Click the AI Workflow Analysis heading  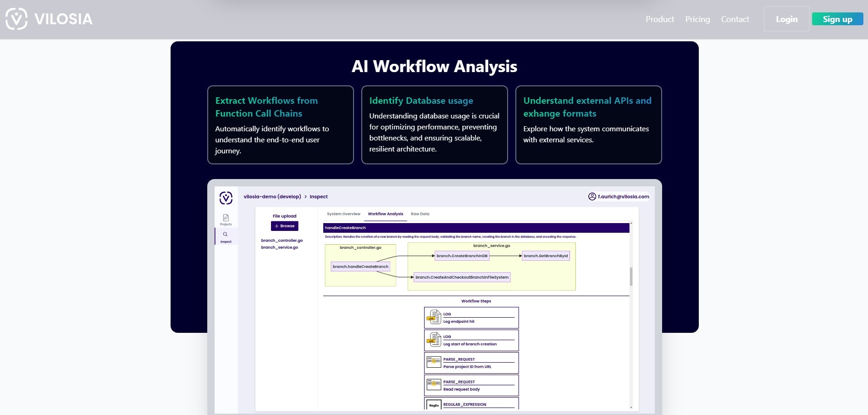click(x=434, y=67)
